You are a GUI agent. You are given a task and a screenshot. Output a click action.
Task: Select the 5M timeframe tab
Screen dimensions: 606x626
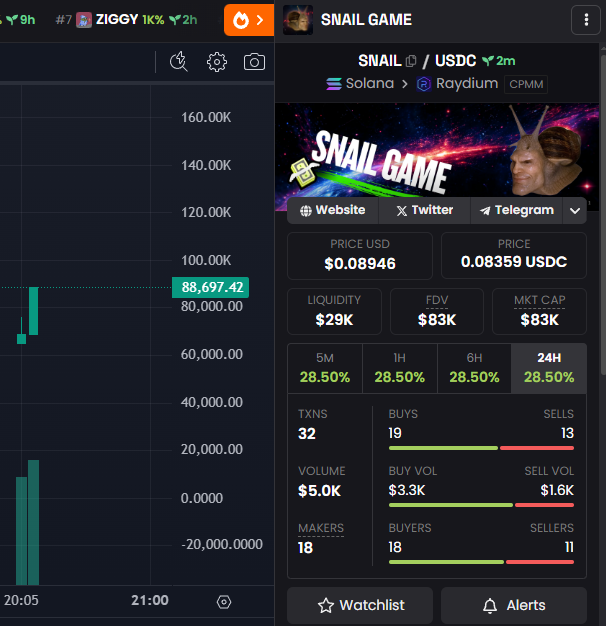(325, 368)
